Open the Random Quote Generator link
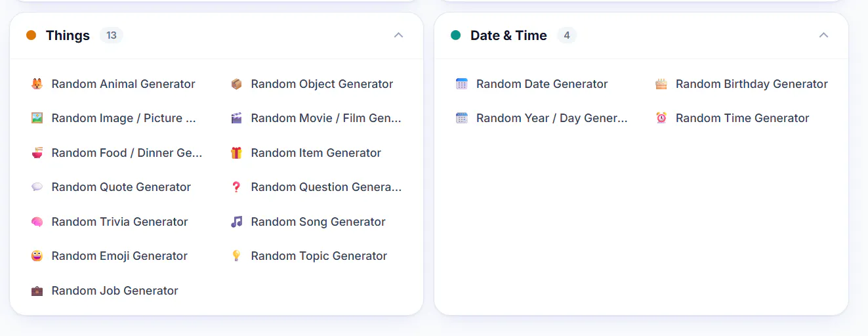The height and width of the screenshot is (336, 868). pyautogui.click(x=121, y=187)
